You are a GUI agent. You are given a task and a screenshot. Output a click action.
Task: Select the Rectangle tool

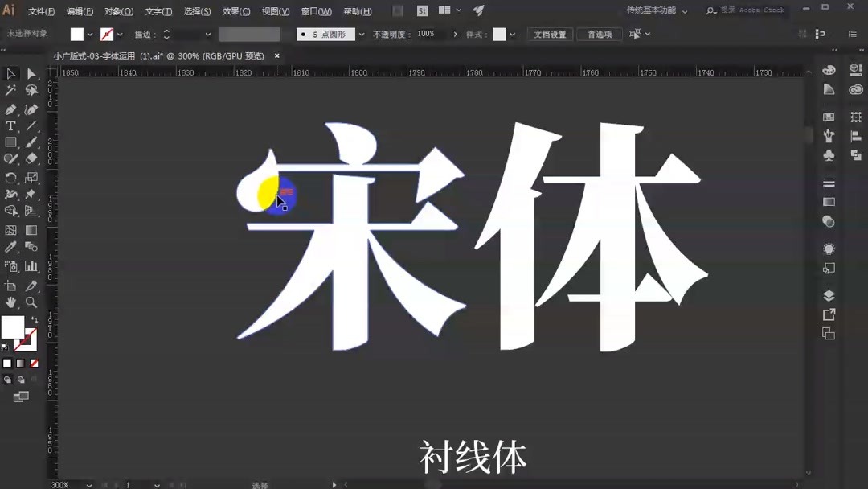(10, 142)
